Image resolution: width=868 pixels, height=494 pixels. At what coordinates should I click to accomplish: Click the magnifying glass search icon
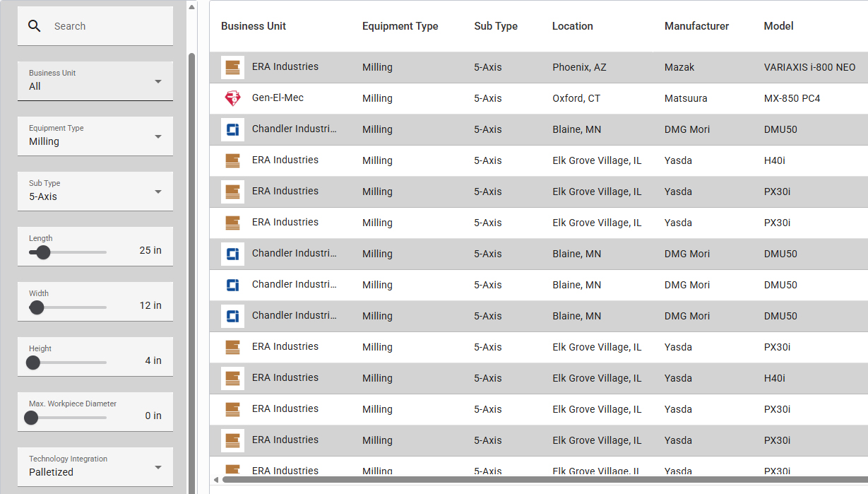(35, 26)
